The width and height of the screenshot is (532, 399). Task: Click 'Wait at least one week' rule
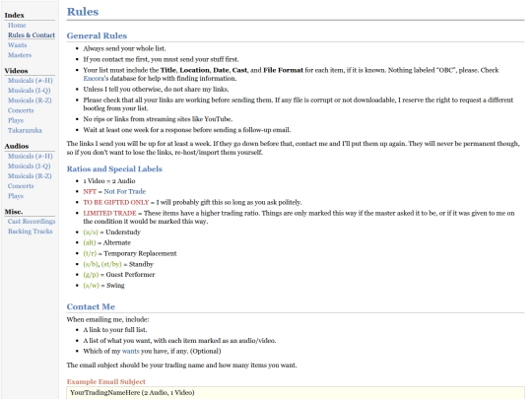(187, 130)
